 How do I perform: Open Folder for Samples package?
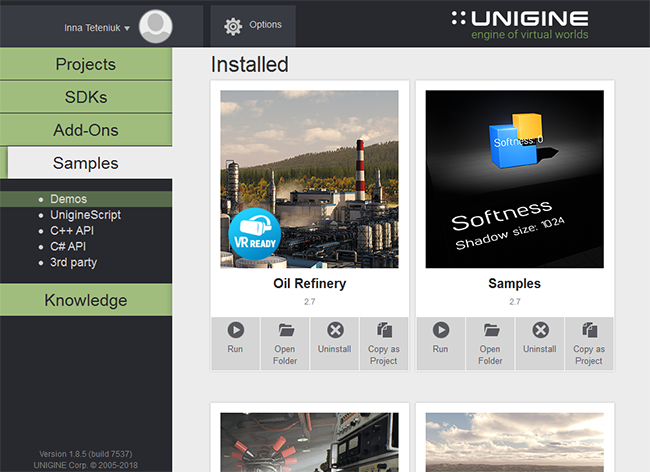coord(490,343)
